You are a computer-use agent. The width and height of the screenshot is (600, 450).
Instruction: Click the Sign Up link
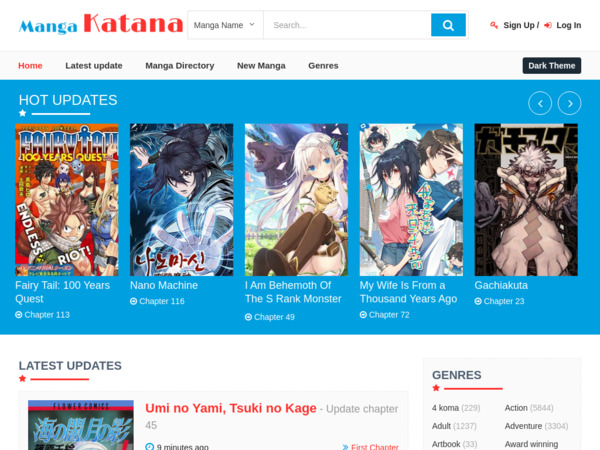[518, 25]
